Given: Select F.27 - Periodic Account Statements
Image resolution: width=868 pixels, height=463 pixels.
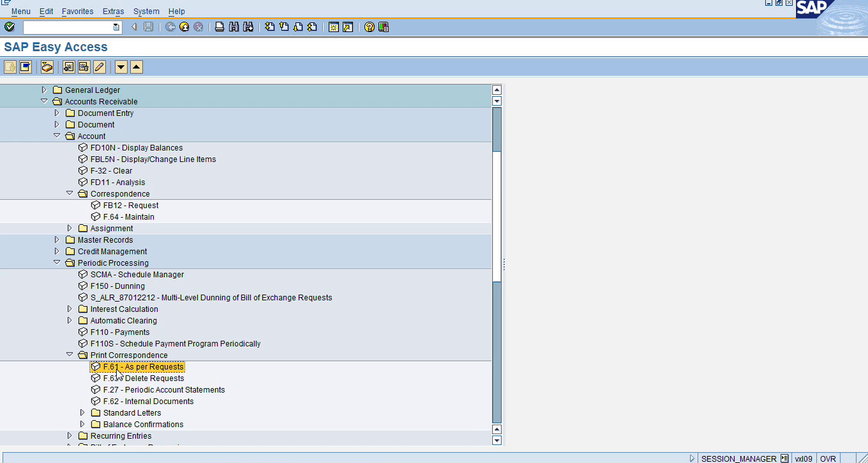Looking at the screenshot, I should [164, 389].
